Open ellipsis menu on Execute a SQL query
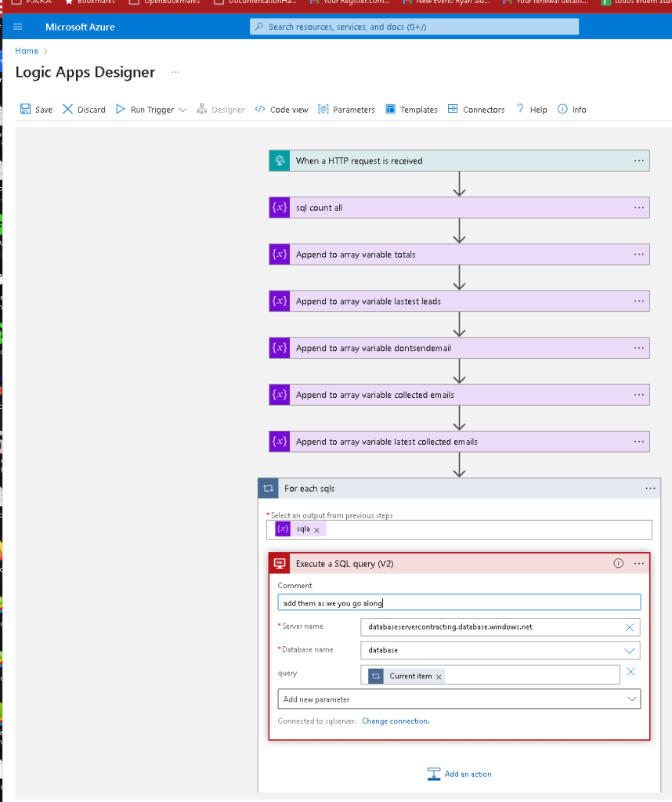 (x=639, y=564)
